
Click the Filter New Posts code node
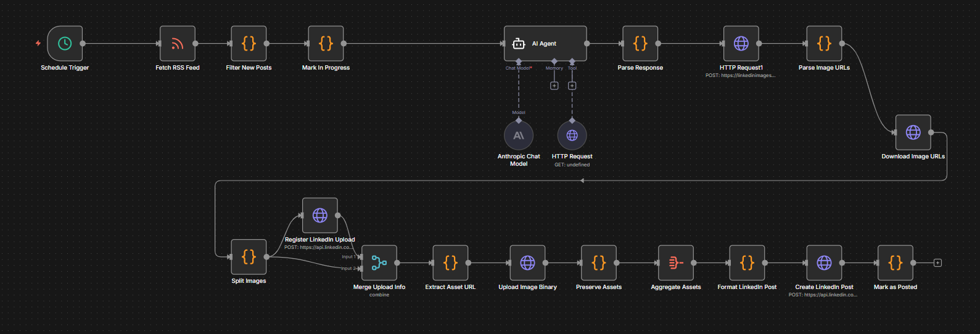pos(249,44)
